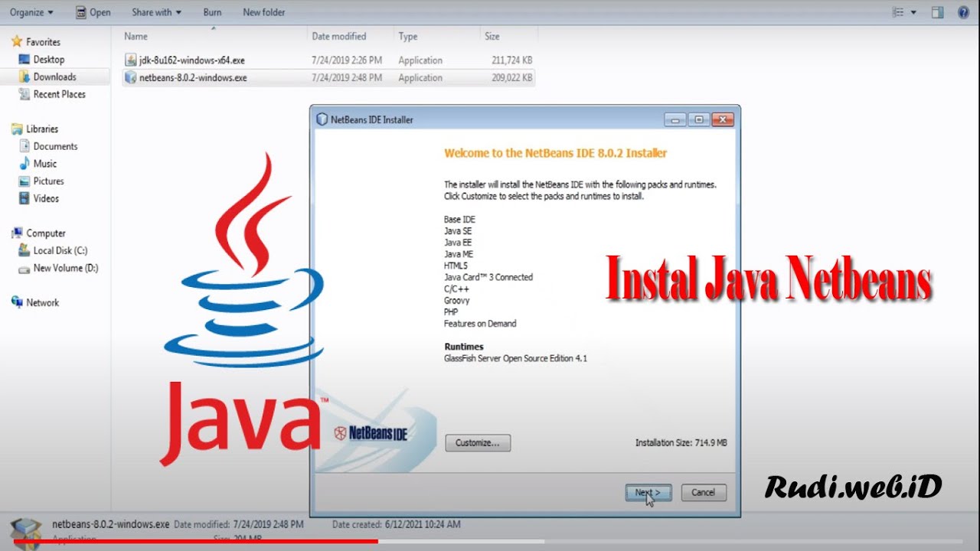Image resolution: width=980 pixels, height=551 pixels.
Task: Click the Network icon
Action: (x=17, y=302)
